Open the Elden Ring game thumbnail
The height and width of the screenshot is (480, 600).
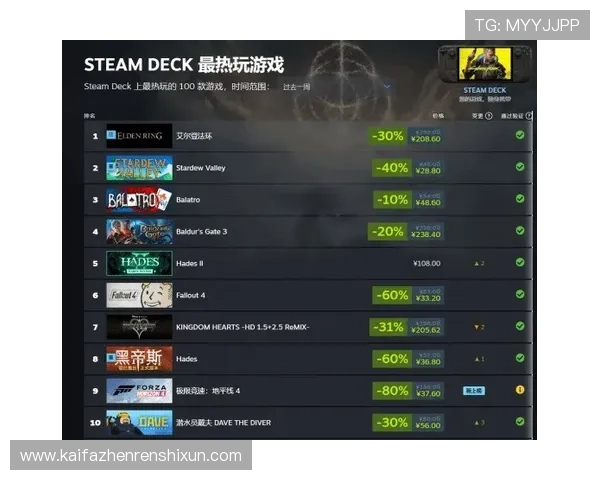139,136
